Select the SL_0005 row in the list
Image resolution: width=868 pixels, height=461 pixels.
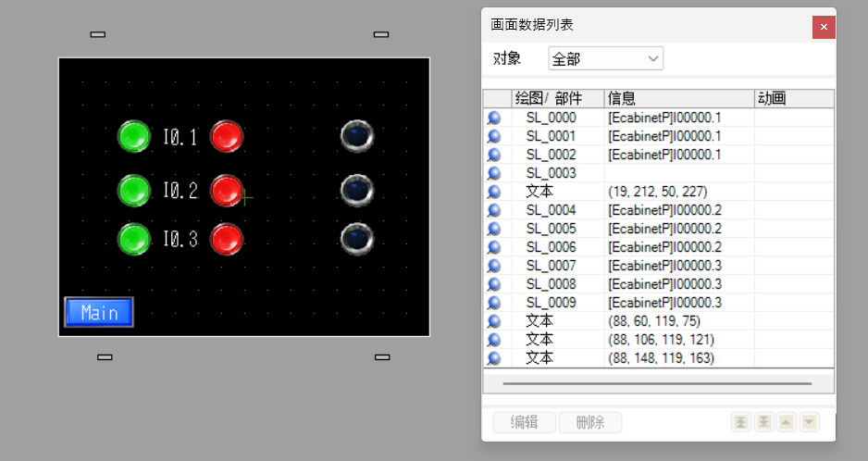pos(551,229)
